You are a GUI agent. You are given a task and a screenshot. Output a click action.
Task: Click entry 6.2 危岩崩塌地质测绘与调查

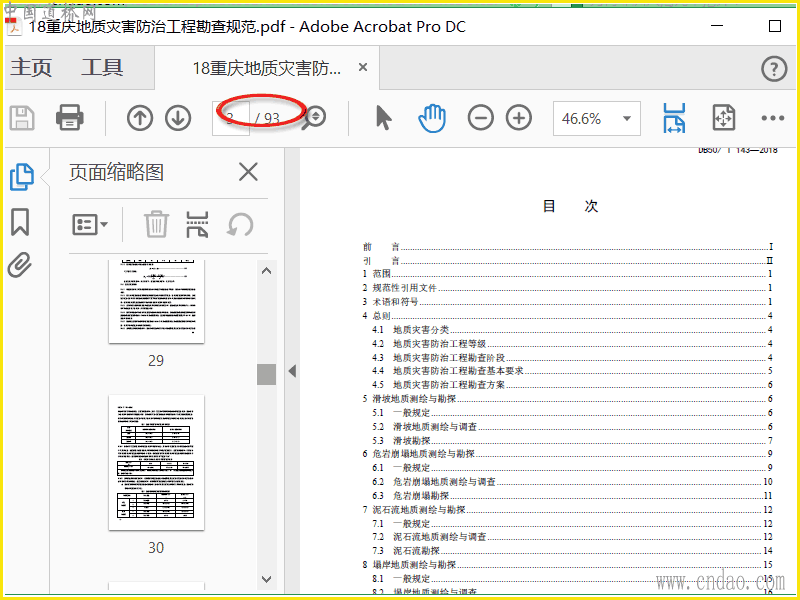(572, 482)
